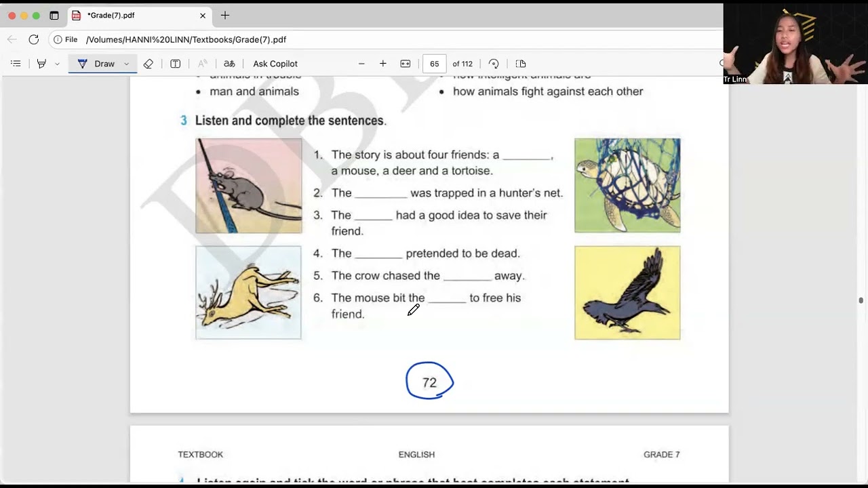Select the Highlight tool

pyautogui.click(x=41, y=64)
